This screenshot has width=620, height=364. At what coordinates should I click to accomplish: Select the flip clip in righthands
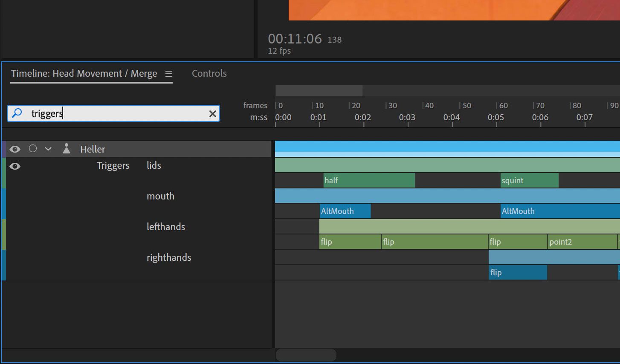click(517, 272)
